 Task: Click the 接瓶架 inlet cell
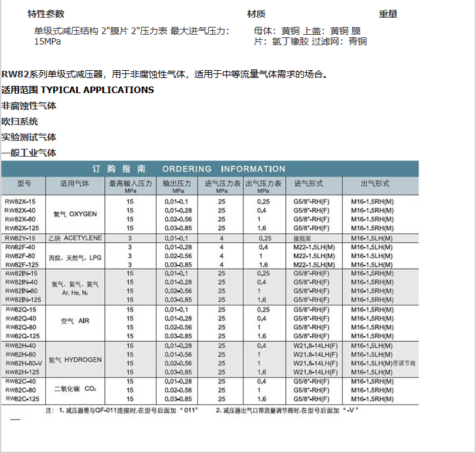point(302,239)
